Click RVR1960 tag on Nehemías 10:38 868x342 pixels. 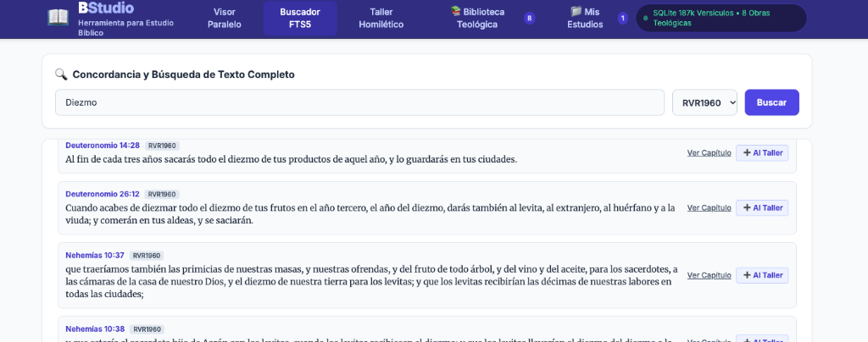(x=147, y=329)
